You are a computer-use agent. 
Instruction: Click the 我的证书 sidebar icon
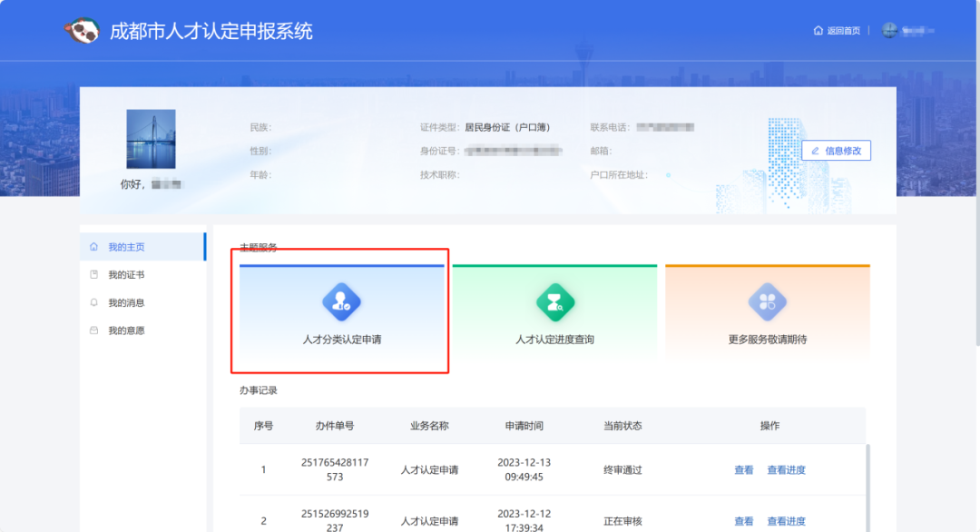(x=93, y=275)
